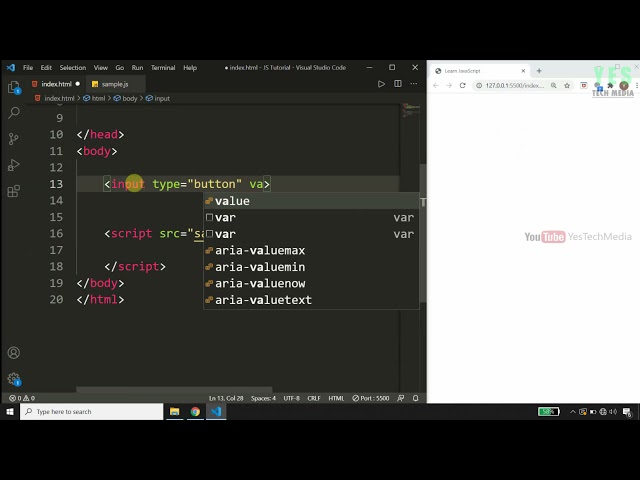This screenshot has width=640, height=480.
Task: Click Port : 5500 Live Server status
Action: [x=371, y=398]
